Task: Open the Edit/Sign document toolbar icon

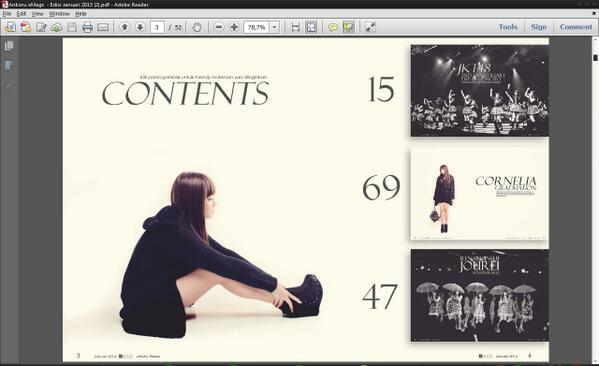Action: click(x=41, y=27)
